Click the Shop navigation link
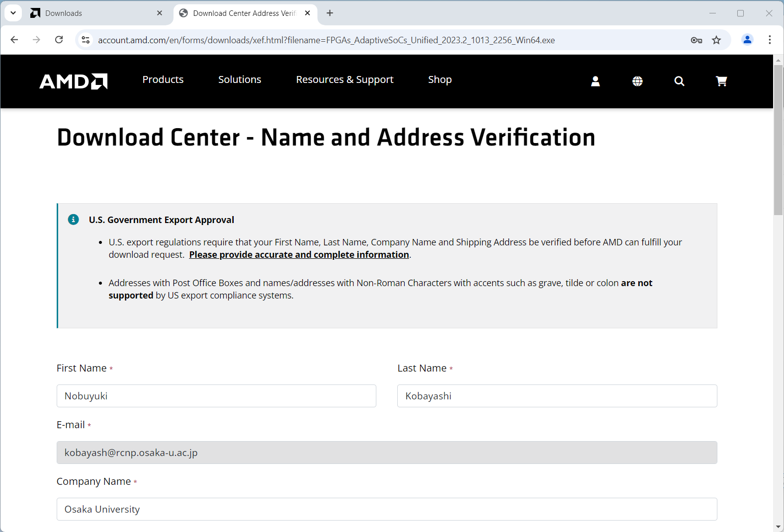Image resolution: width=784 pixels, height=532 pixels. (439, 79)
